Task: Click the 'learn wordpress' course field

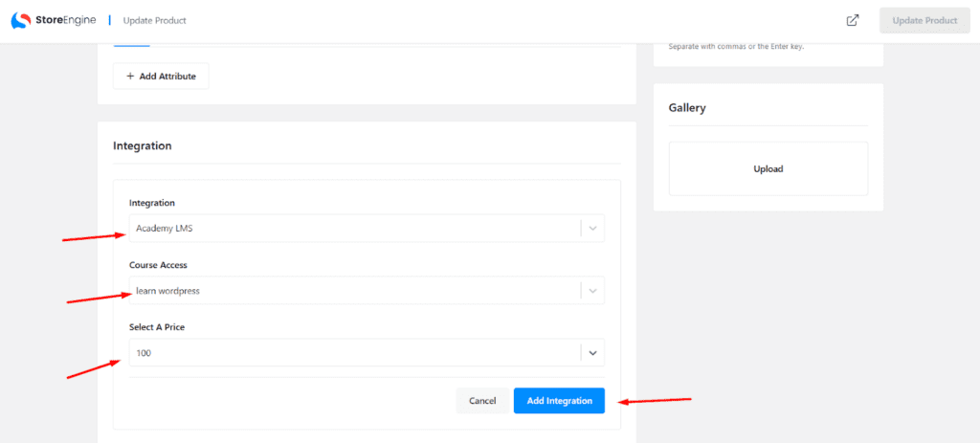Action: tap(354, 291)
